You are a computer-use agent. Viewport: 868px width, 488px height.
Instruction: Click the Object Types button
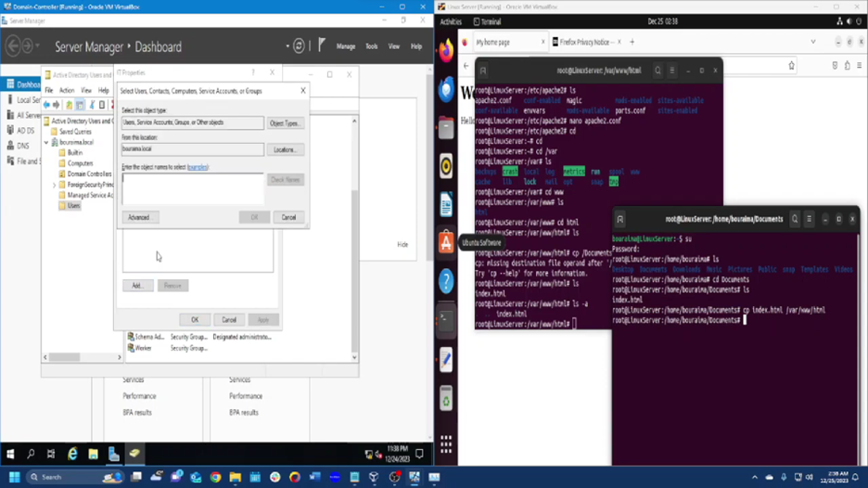coord(285,123)
